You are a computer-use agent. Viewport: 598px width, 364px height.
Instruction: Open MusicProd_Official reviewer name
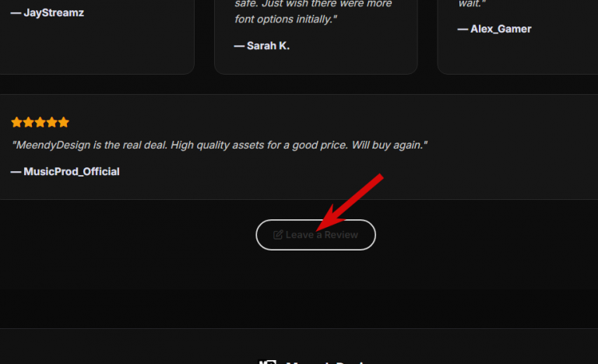[72, 172]
